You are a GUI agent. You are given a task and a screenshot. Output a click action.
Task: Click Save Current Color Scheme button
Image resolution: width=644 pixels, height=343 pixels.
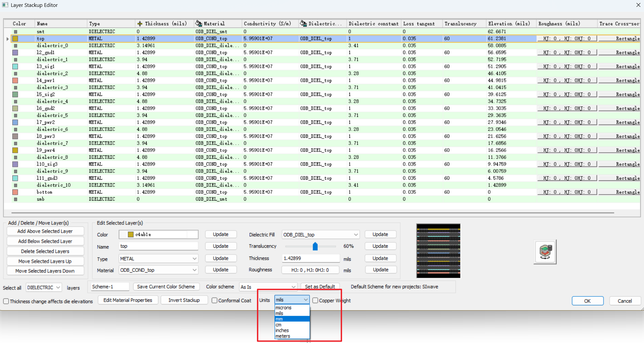(166, 287)
